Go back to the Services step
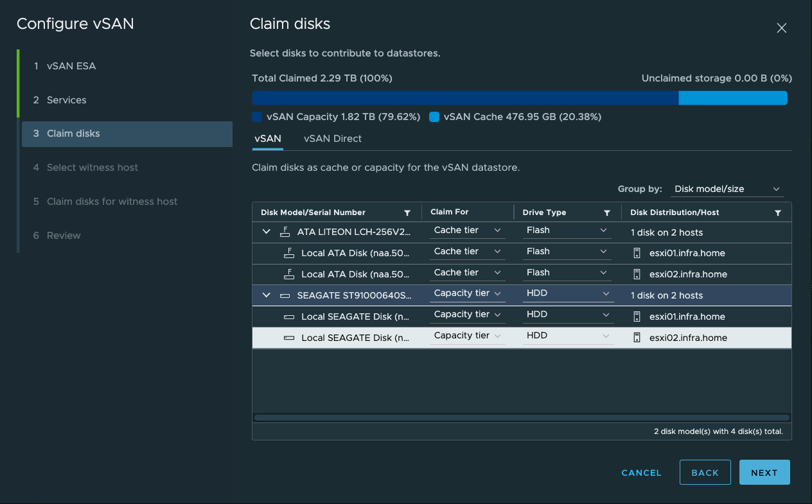The width and height of the screenshot is (812, 504). pos(65,100)
